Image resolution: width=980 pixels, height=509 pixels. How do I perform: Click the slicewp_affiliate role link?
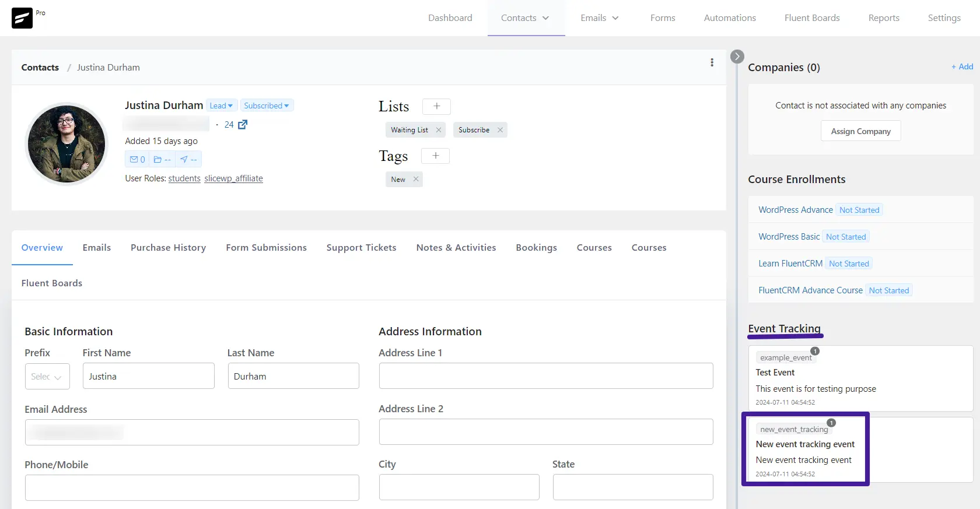(x=233, y=178)
